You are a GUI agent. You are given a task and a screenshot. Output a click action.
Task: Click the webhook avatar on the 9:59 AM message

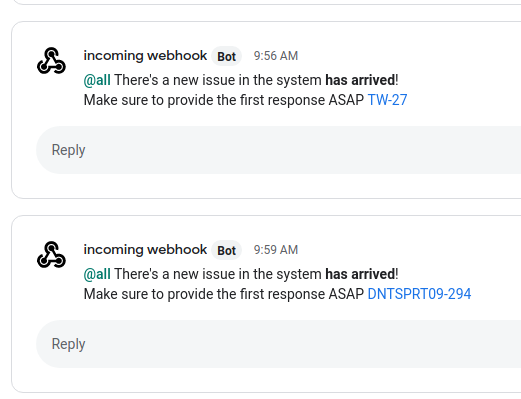pos(51,255)
